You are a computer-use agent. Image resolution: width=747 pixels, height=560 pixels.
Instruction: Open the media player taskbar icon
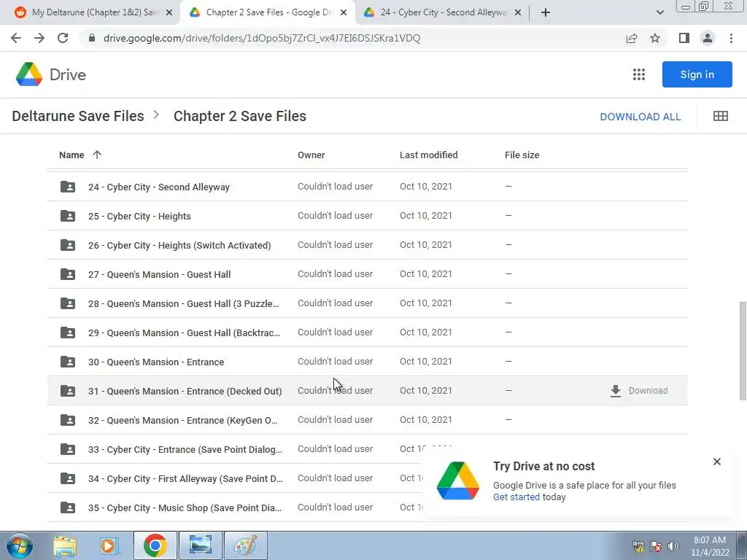click(109, 545)
